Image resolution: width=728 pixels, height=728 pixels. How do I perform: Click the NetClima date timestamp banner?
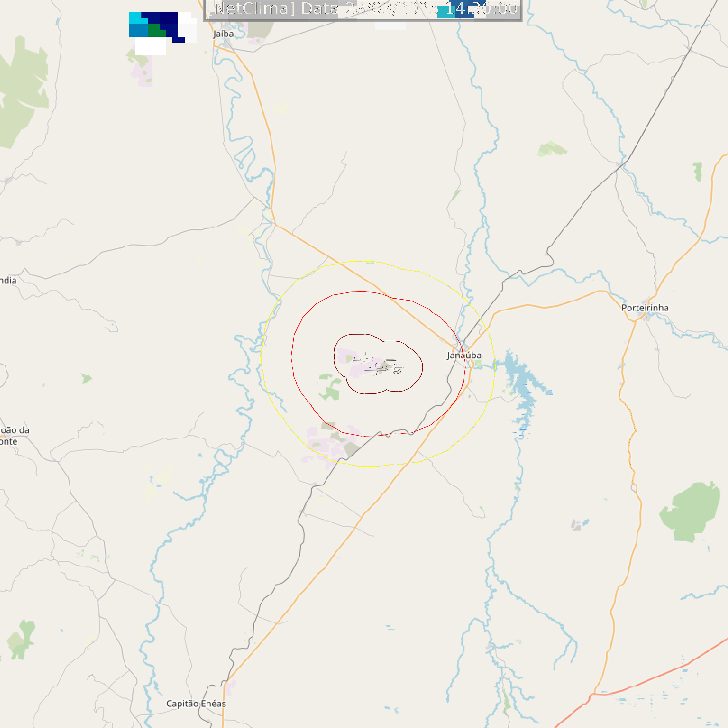(363, 9)
